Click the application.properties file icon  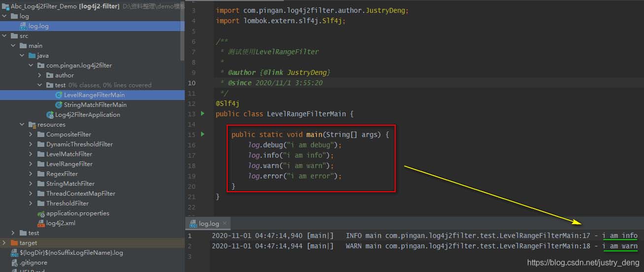click(x=41, y=213)
